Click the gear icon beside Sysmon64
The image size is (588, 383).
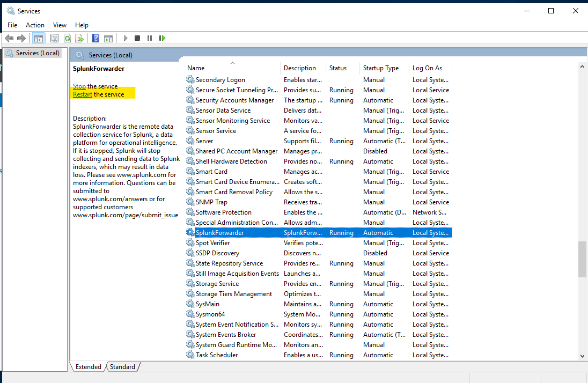pyautogui.click(x=190, y=314)
